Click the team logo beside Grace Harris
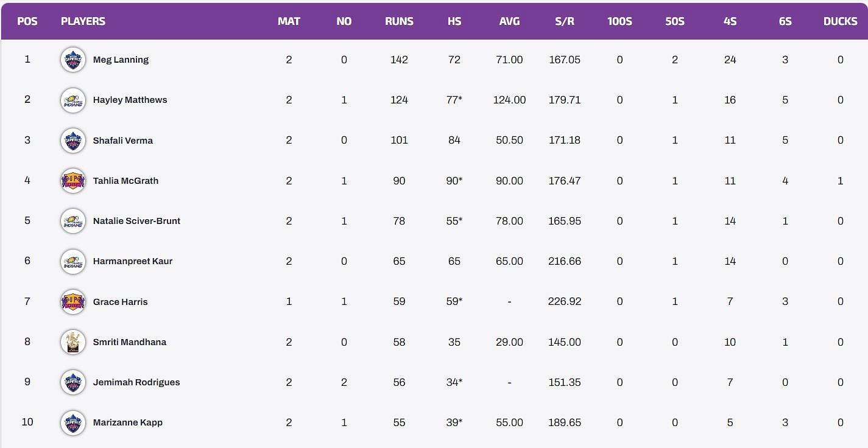The image size is (868, 448). [73, 302]
